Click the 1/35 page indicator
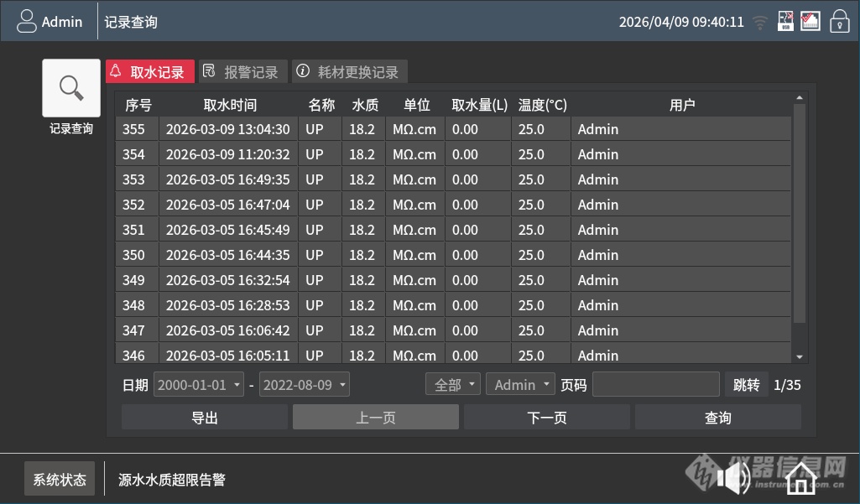 tap(787, 385)
